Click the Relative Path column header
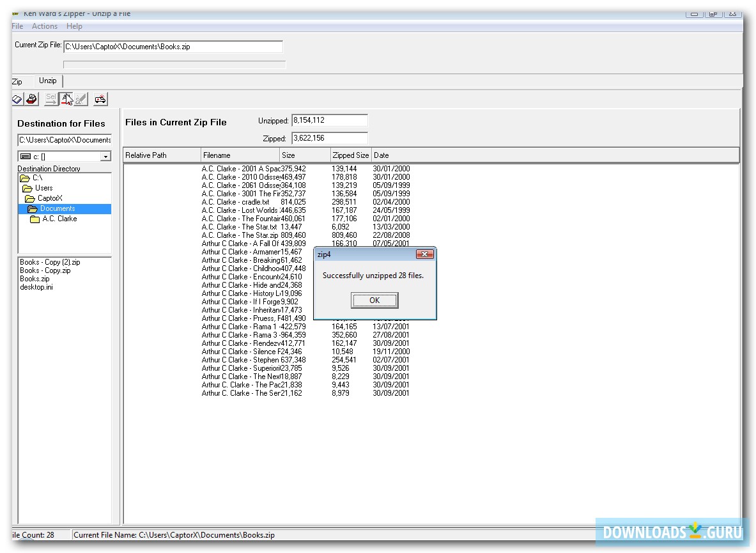 (162, 155)
